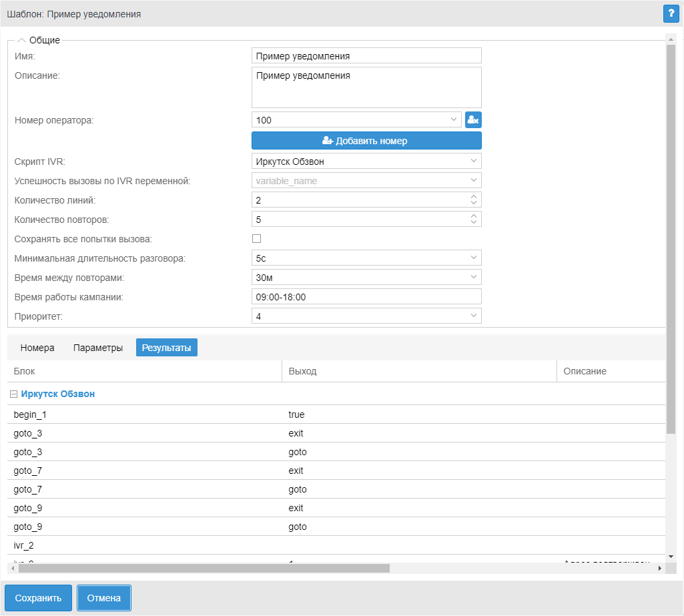This screenshot has width=684, height=616.
Task: Select the Результаты tab
Action: [x=167, y=348]
